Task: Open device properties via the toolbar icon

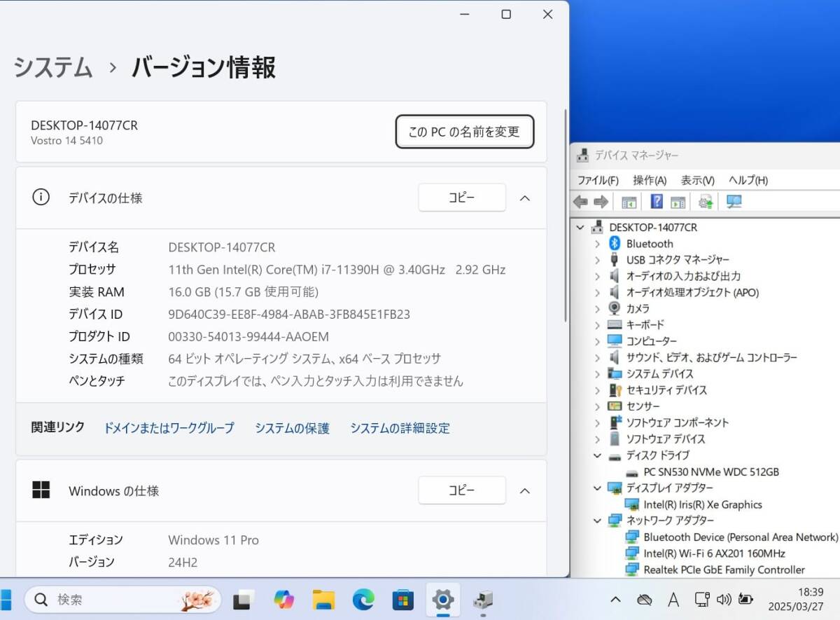Action: pos(677,202)
